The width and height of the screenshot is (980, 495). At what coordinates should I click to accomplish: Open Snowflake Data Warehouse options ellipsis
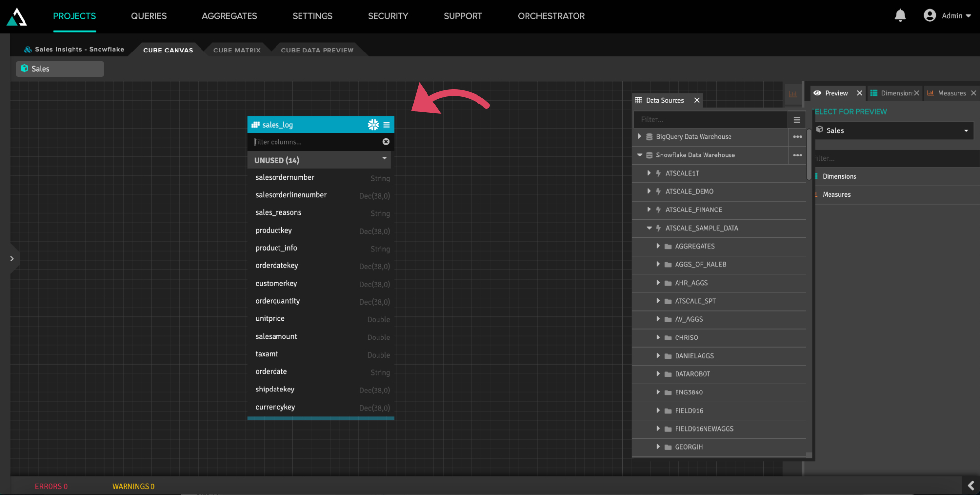(797, 155)
